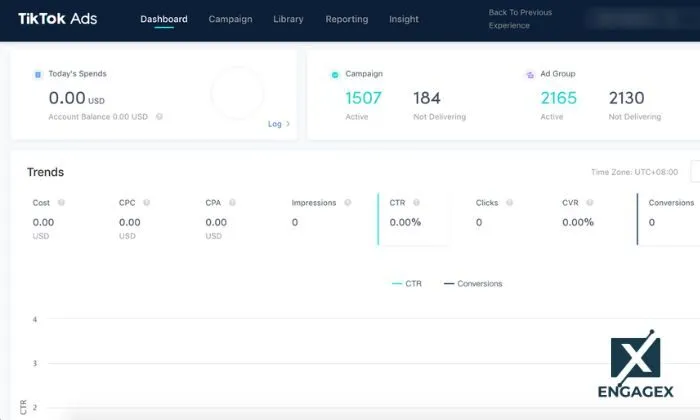The image size is (700, 420).
Task: Click the 1507 active campaigns count
Action: [x=364, y=98]
